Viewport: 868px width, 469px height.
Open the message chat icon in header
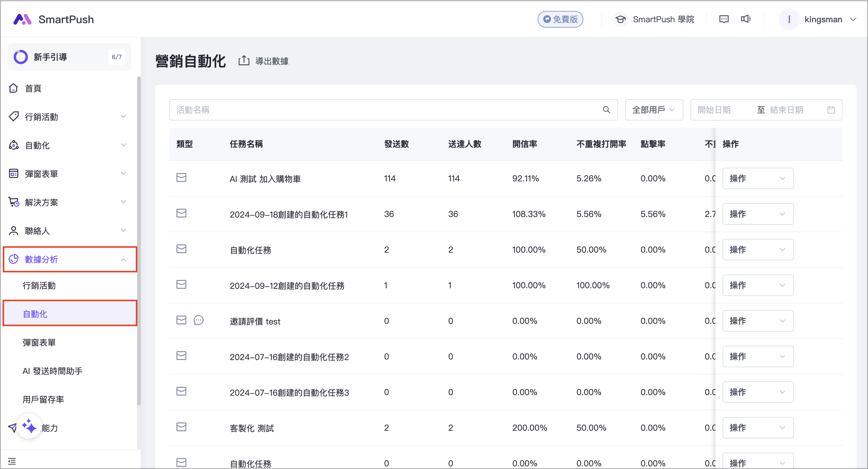(x=724, y=19)
